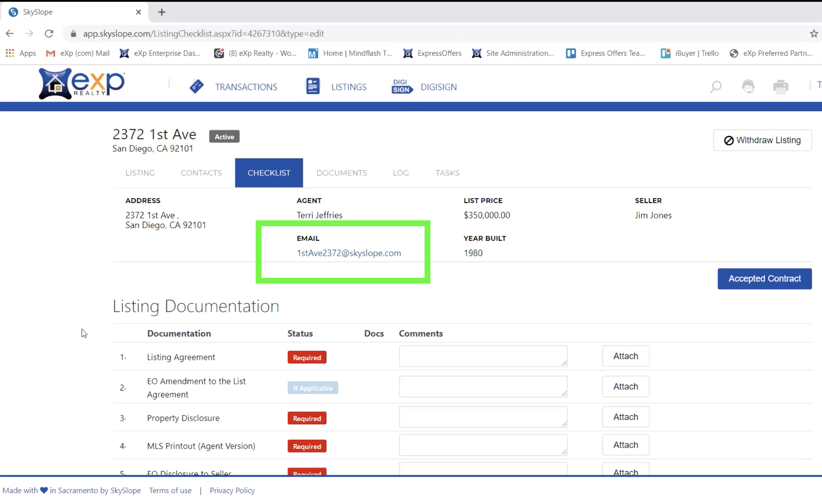
Task: Click the printer icon in header
Action: coord(781,87)
